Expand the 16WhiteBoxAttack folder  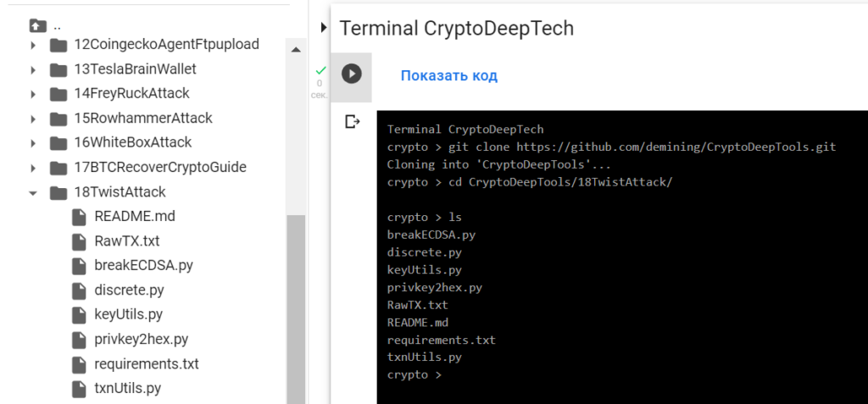33,143
